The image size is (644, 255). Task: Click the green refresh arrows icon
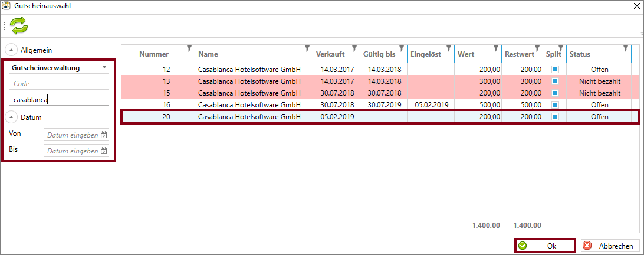pyautogui.click(x=19, y=25)
